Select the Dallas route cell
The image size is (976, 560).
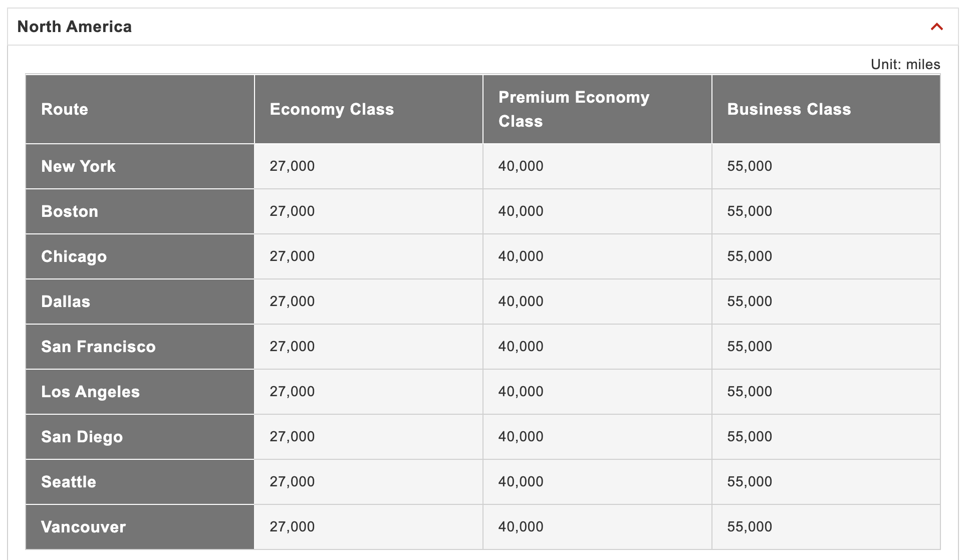66,302
